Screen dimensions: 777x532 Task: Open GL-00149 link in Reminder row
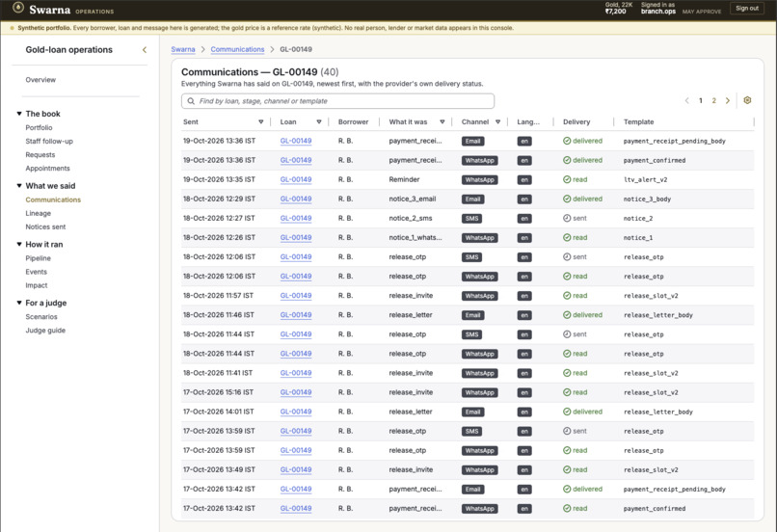(296, 179)
